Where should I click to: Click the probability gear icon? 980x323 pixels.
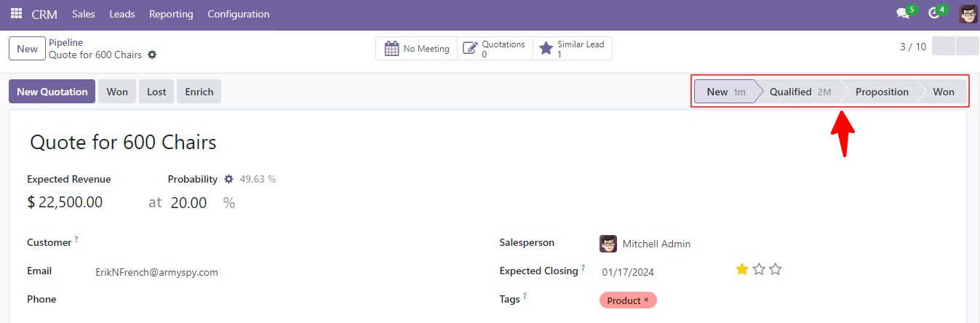[x=228, y=179]
